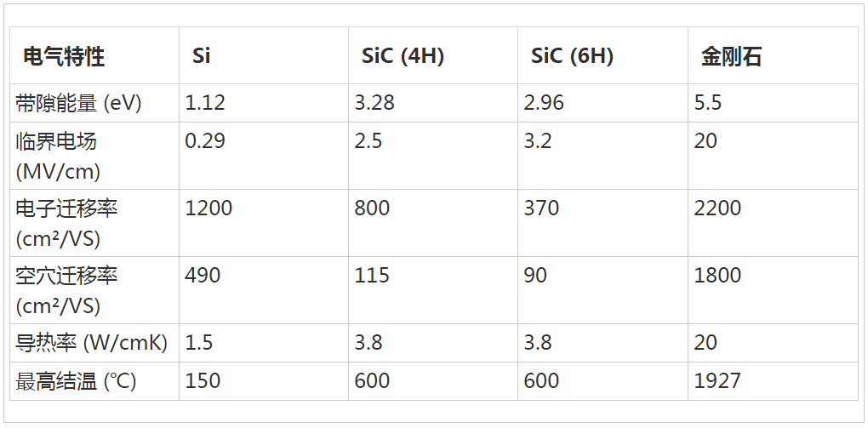Image resolution: width=868 pixels, height=428 pixels.
Task: Select the diamond bandgap value 5.5
Action: [708, 103]
